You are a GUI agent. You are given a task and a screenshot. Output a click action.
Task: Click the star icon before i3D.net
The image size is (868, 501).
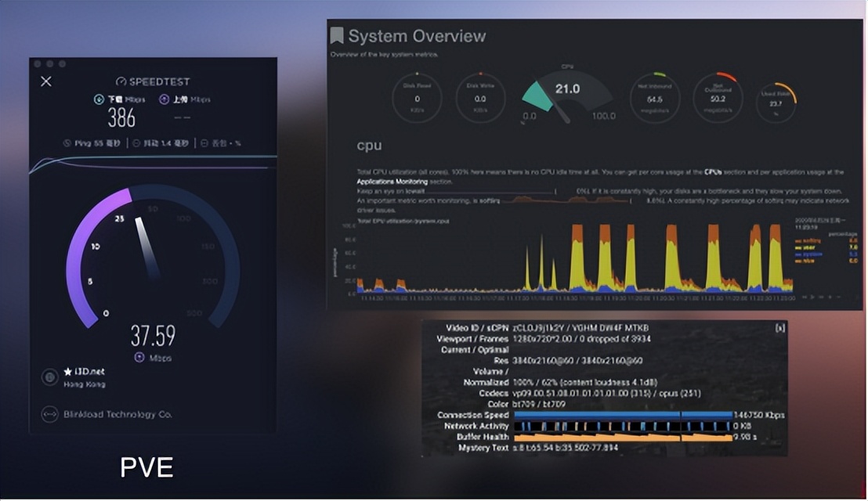(67, 372)
